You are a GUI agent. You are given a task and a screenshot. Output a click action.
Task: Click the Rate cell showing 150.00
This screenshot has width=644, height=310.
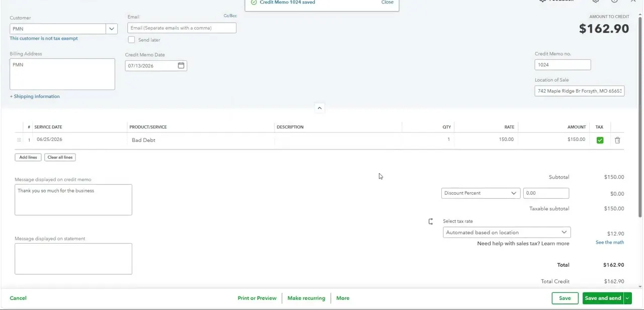(x=486, y=140)
